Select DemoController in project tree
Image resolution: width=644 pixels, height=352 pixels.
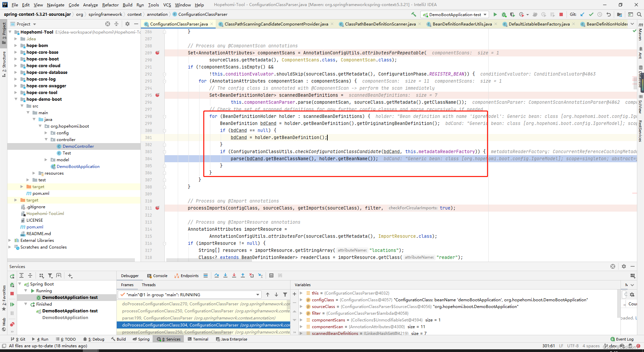78,146
